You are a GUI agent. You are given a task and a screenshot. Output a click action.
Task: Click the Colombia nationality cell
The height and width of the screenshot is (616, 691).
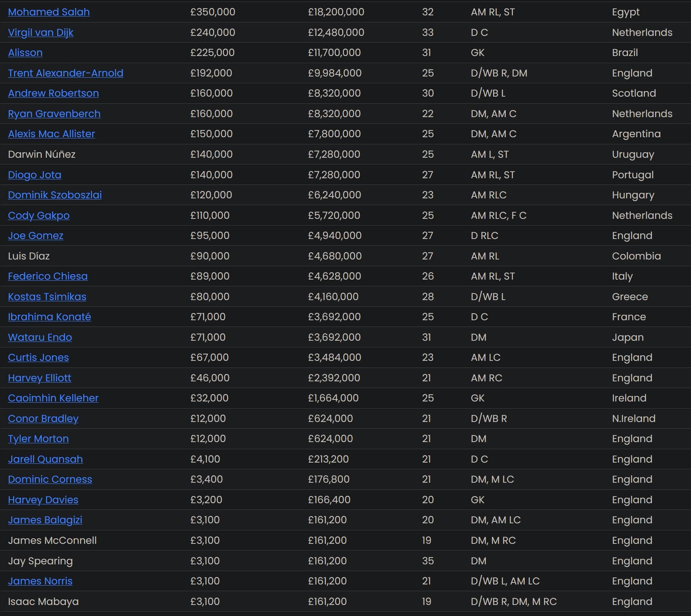coord(636,256)
